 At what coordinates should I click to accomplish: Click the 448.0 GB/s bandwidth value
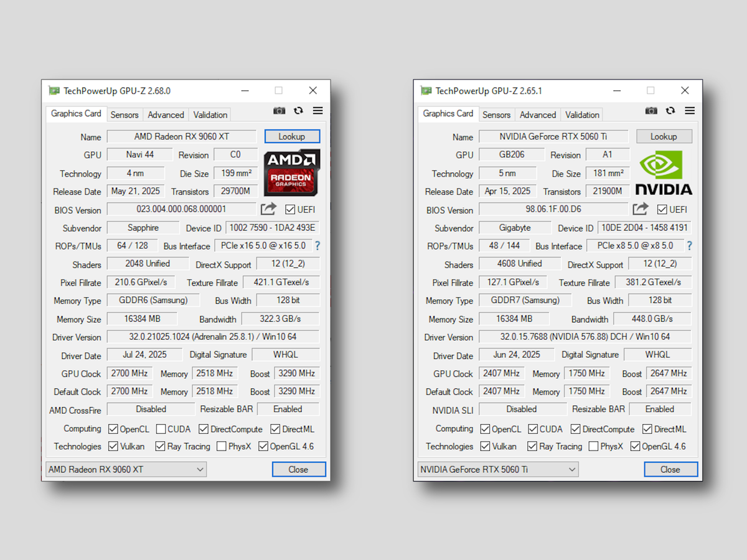[x=652, y=319]
